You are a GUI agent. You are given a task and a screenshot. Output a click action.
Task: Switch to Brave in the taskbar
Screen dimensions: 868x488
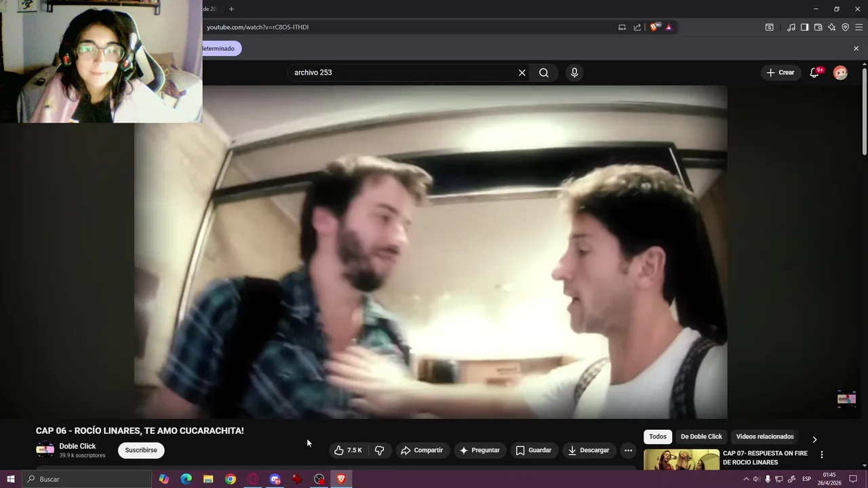pyautogui.click(x=341, y=479)
